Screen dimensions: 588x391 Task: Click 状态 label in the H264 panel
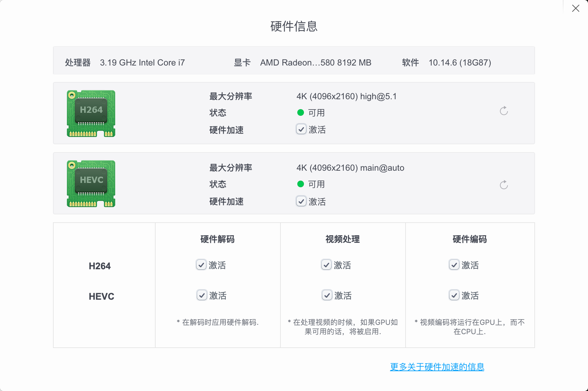point(218,113)
